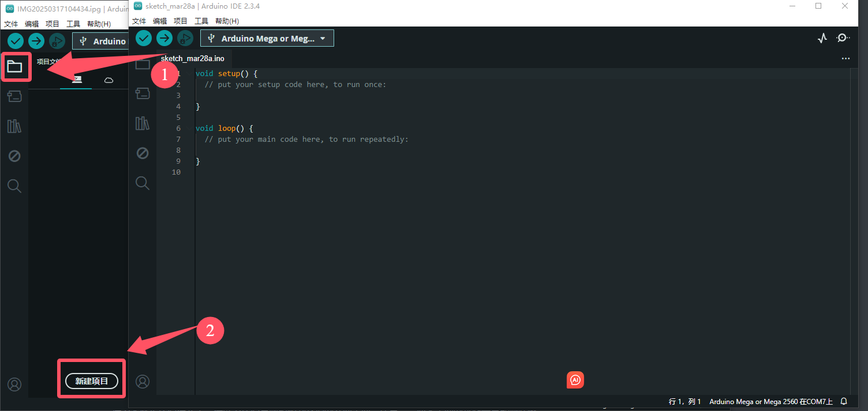Click the sketch_mar28a window title bar text
The height and width of the screenshot is (411, 868).
(x=202, y=6)
